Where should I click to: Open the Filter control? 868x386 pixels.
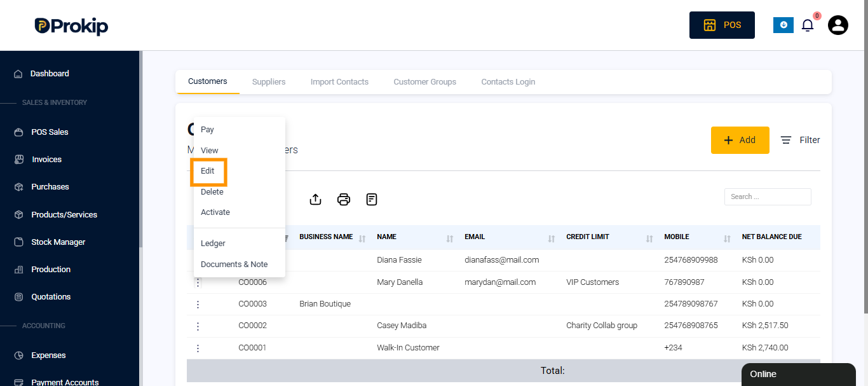click(800, 140)
